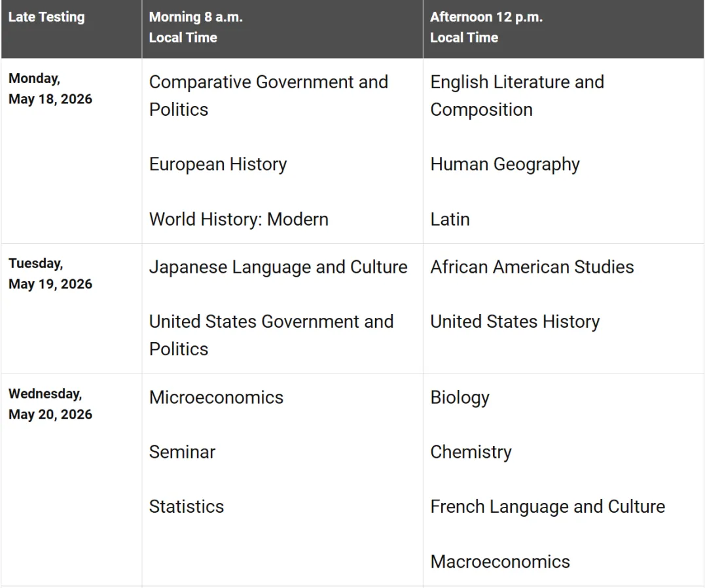The height and width of the screenshot is (588, 705).
Task: Select French Language and Culture
Action: pyautogui.click(x=547, y=507)
